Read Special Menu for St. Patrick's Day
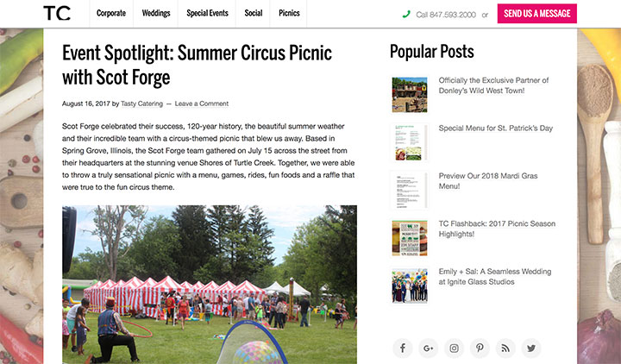 pos(495,129)
